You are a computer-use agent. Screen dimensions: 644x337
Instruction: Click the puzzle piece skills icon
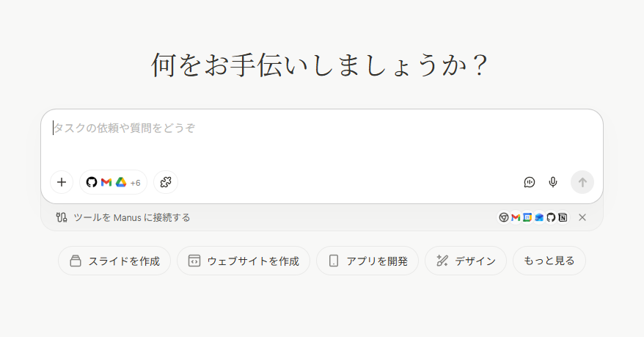click(x=166, y=182)
